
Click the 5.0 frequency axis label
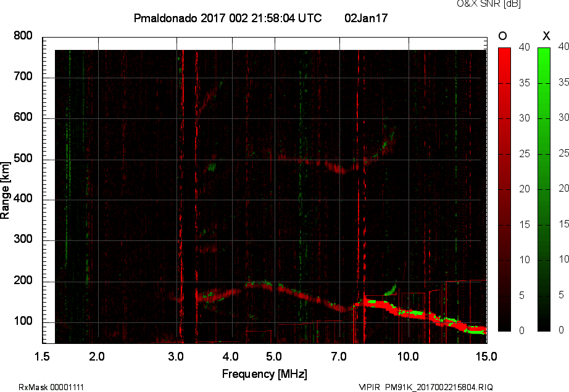pyautogui.click(x=274, y=356)
